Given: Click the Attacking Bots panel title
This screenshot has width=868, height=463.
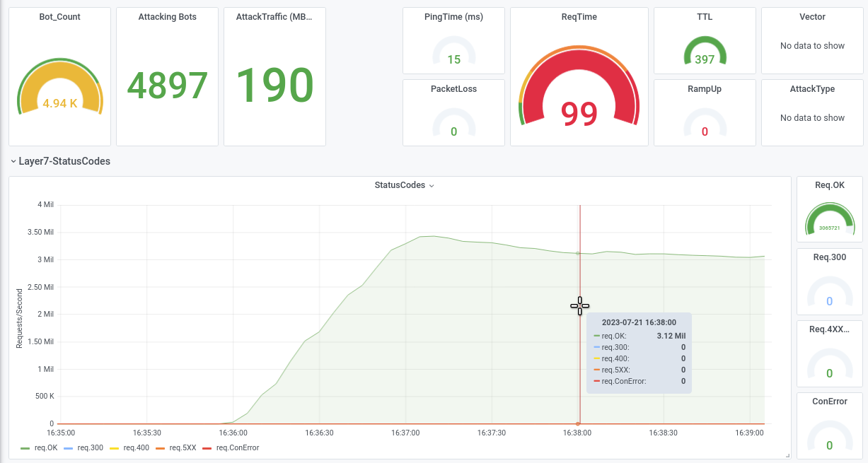Looking at the screenshot, I should point(168,17).
